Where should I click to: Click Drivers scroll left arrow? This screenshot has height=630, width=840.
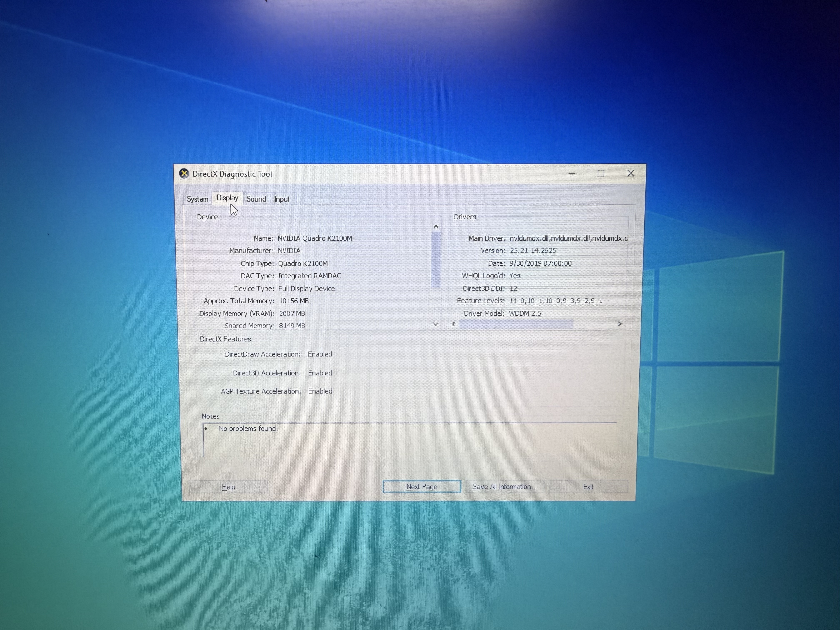pos(453,324)
